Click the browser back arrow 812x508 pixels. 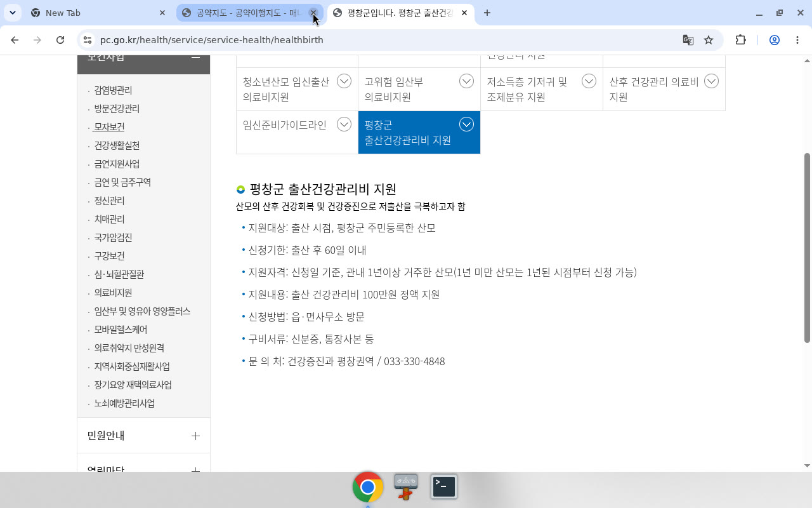(x=15, y=40)
